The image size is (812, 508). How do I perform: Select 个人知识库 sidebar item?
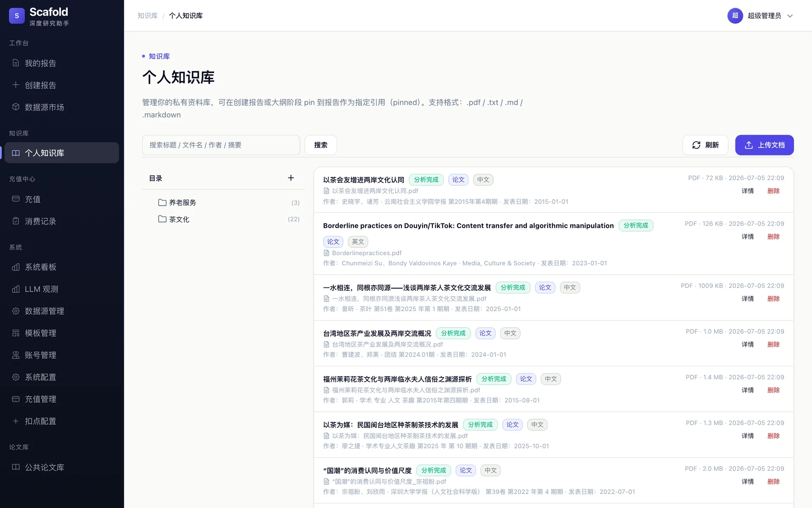click(62, 153)
